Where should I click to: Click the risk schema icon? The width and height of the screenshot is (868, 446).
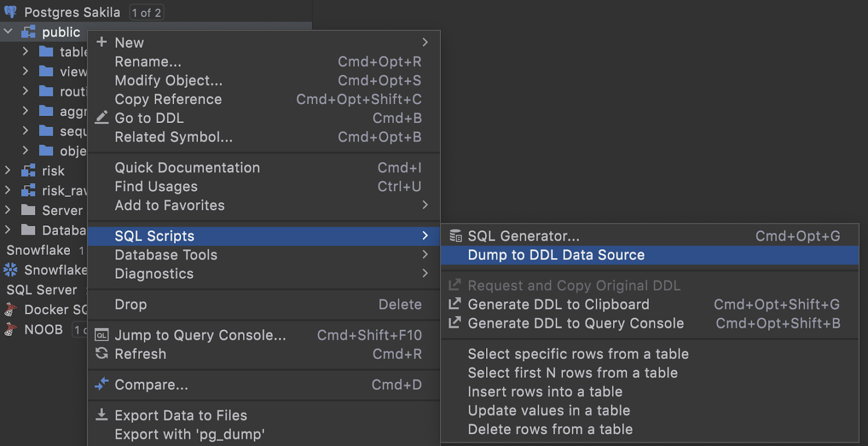point(28,171)
